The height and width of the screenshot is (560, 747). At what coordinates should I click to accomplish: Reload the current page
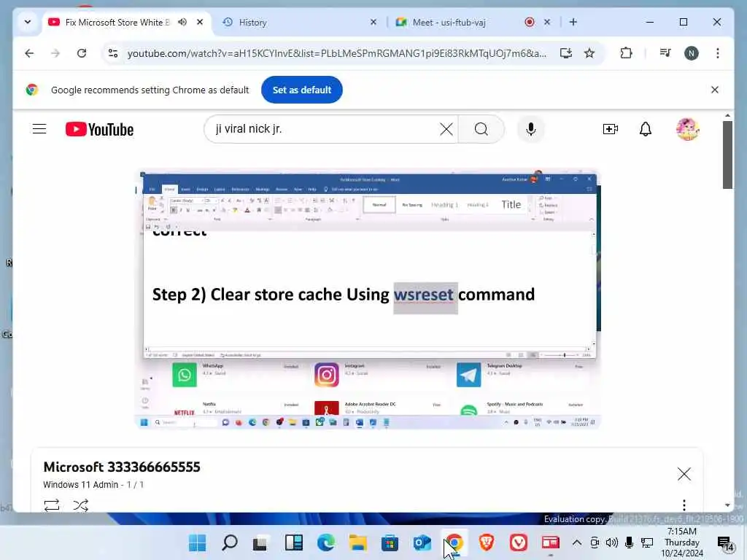click(82, 53)
